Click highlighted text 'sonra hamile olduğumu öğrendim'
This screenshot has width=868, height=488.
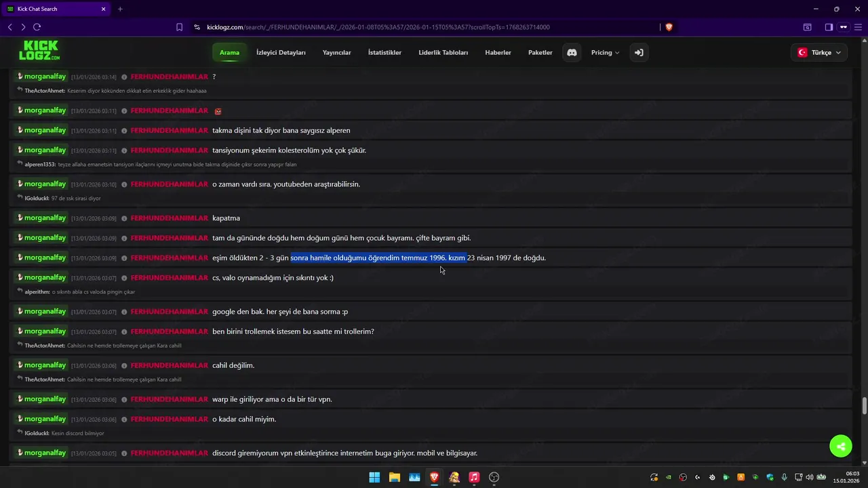[378, 258]
